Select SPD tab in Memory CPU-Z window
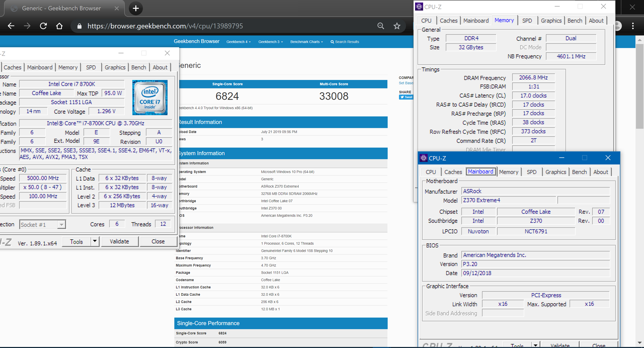644x348 pixels. [x=527, y=21]
